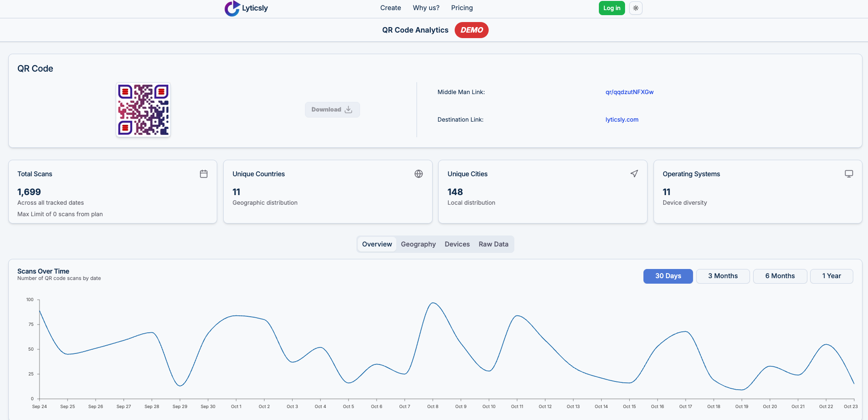Screen dimensions: 868x420
Task: Click the 'QR Code Analytics' title
Action: tap(415, 30)
